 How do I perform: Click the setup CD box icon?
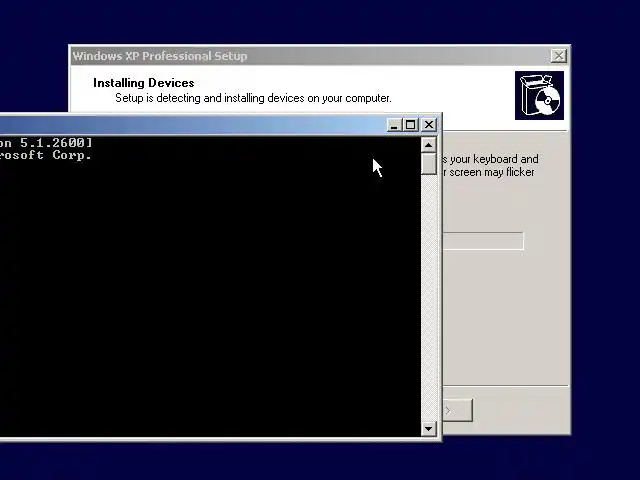point(539,96)
